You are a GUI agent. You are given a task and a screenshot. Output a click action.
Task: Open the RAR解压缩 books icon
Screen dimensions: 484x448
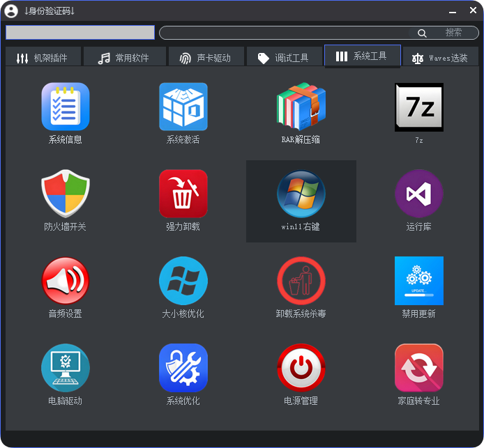click(301, 107)
